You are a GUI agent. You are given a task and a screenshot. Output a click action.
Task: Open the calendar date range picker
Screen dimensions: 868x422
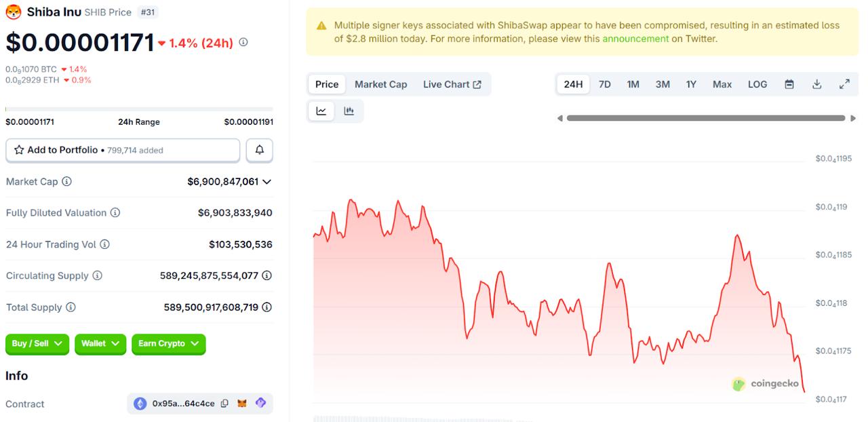tap(789, 84)
